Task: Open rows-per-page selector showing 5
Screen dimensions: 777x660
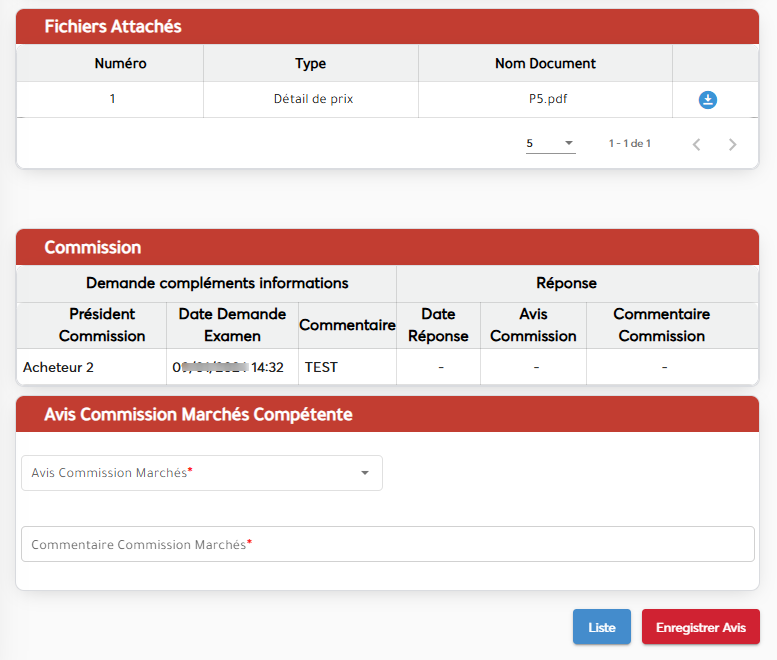Action: [550, 143]
